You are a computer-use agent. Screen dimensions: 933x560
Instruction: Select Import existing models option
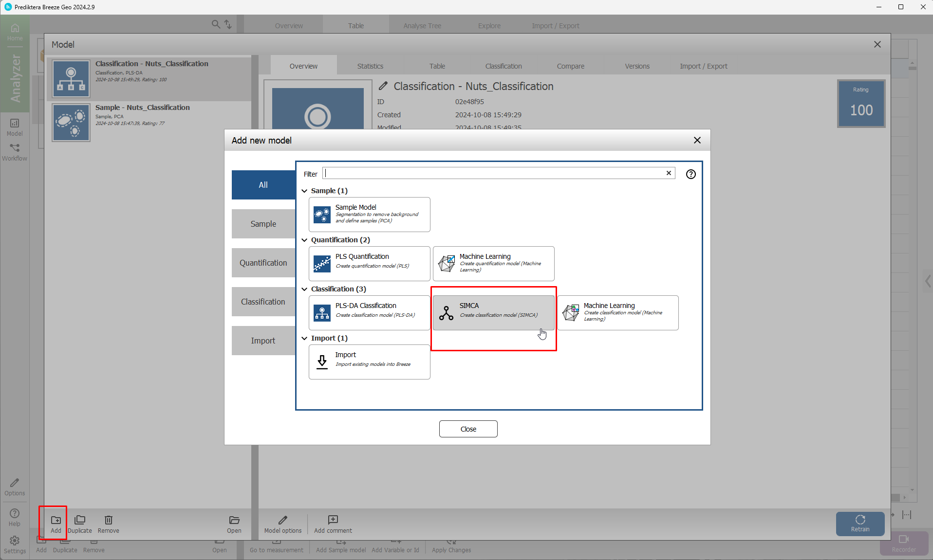click(369, 361)
